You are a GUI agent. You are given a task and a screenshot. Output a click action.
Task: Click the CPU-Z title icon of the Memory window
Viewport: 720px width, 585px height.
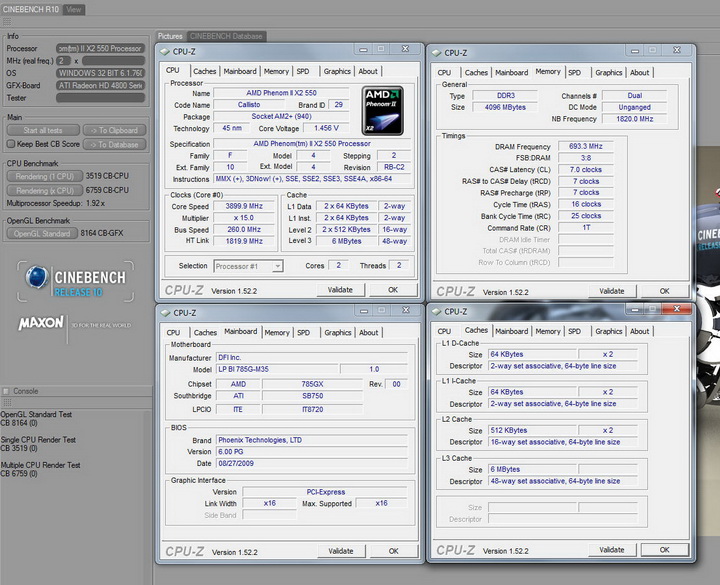[436, 53]
